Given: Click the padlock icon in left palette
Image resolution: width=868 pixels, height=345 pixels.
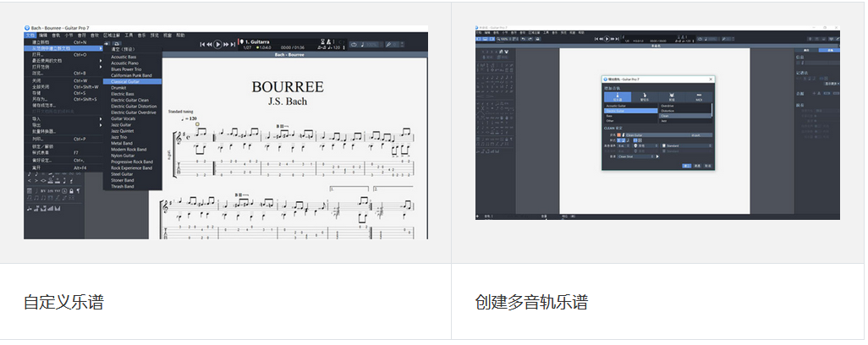Looking at the screenshot, I should pyautogui.click(x=71, y=191).
